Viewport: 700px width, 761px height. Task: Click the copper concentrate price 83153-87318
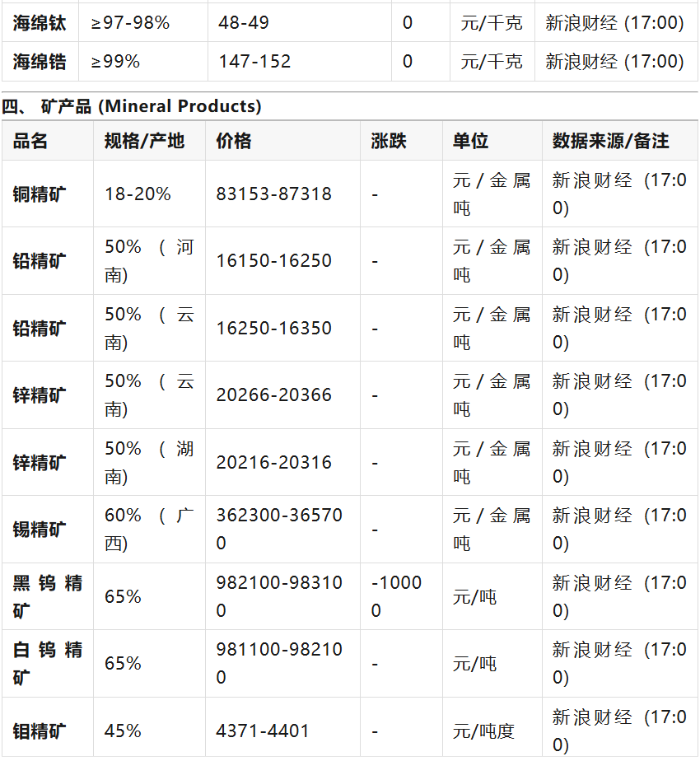point(274,194)
